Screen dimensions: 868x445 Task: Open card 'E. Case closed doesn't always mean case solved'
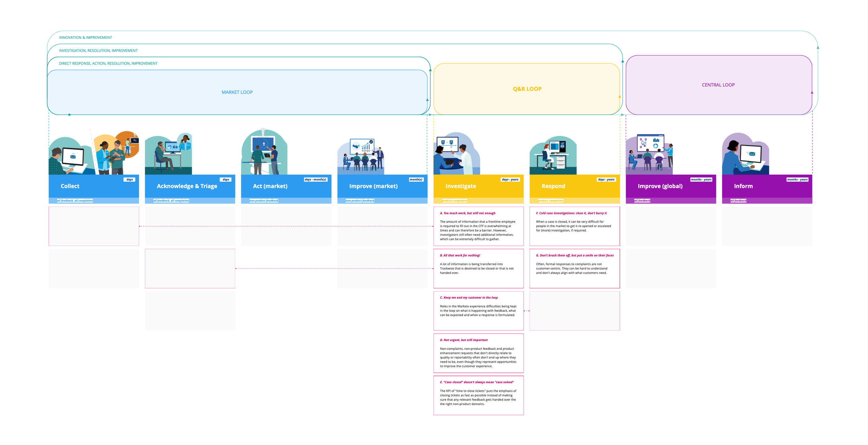(x=478, y=395)
